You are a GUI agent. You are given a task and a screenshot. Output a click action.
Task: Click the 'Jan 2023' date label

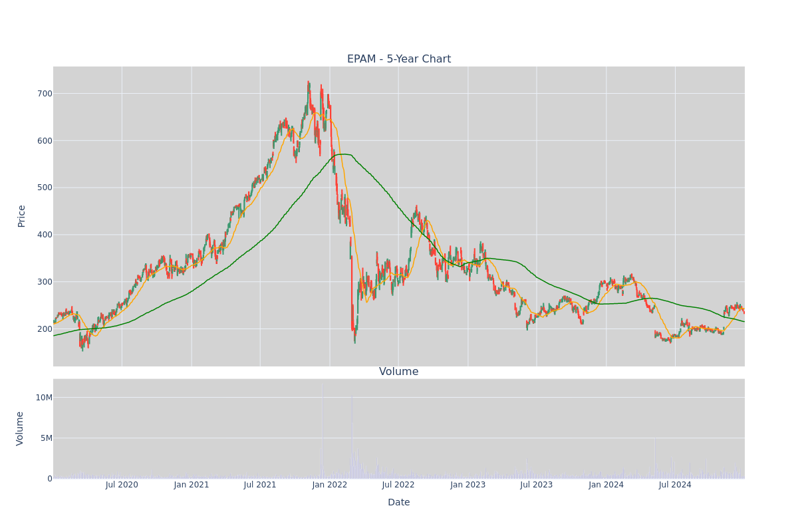pyautogui.click(x=468, y=485)
